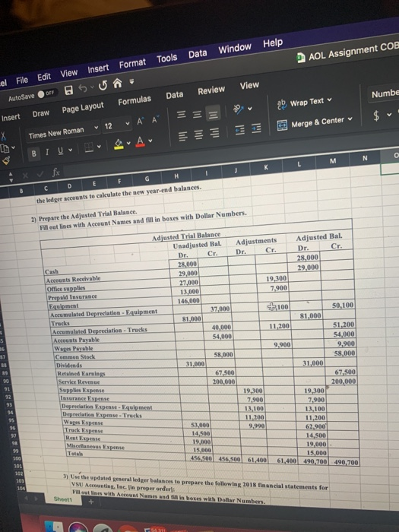Viewport: 399px width, 532px height.
Task: Open the File menu
Action: pos(22,81)
